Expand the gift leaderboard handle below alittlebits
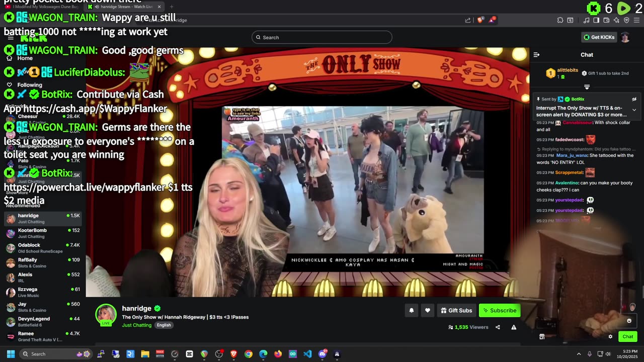644x362 pixels. [x=587, y=87]
